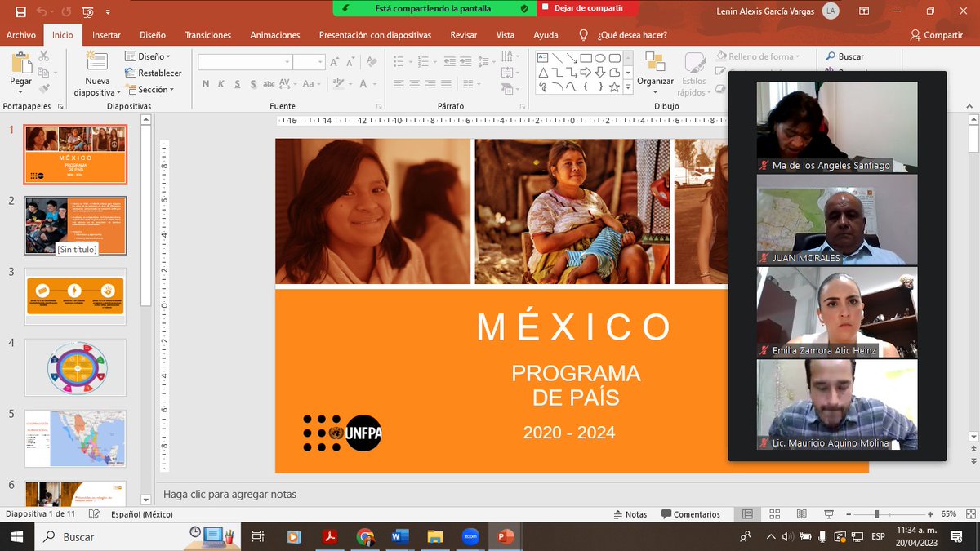Switch to the Animaciones ribbon tab
This screenshot has height=551, width=980.
(275, 35)
